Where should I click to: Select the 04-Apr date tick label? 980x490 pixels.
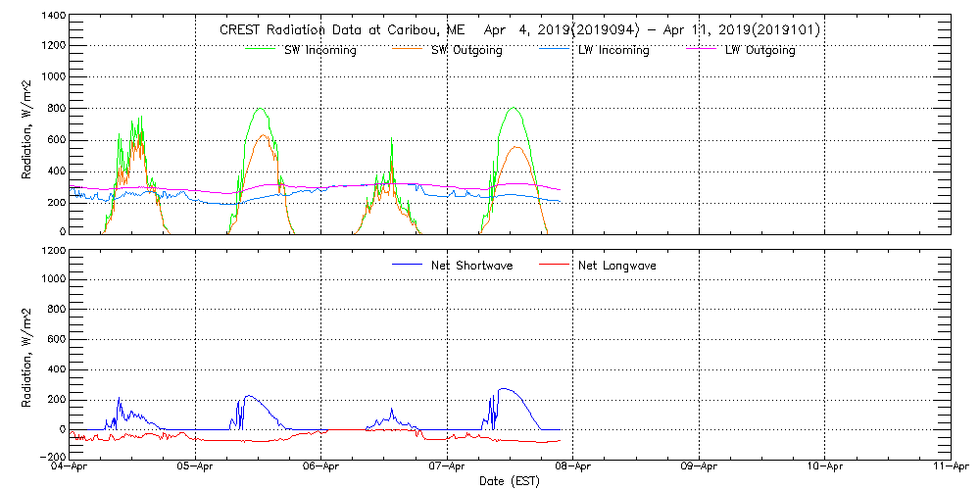click(70, 467)
